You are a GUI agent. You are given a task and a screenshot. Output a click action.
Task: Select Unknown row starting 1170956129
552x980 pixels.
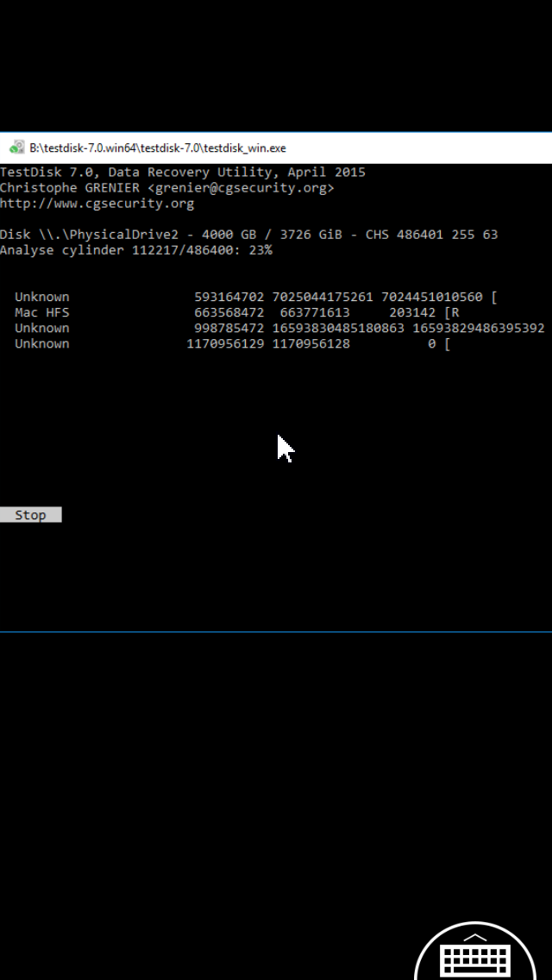pos(233,343)
